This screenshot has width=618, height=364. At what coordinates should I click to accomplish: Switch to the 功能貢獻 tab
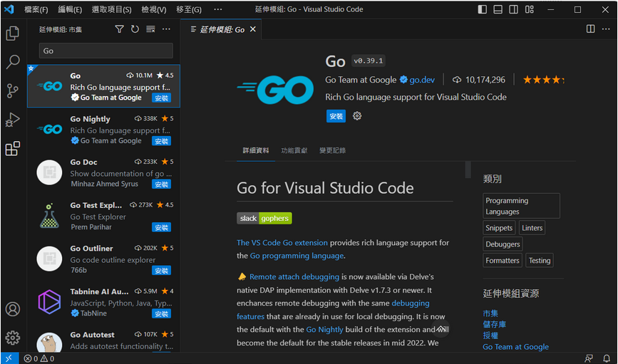pyautogui.click(x=294, y=150)
